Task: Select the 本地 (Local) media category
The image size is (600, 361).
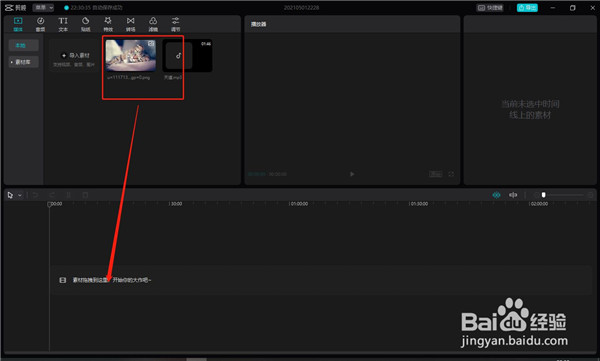Action: click(x=23, y=46)
